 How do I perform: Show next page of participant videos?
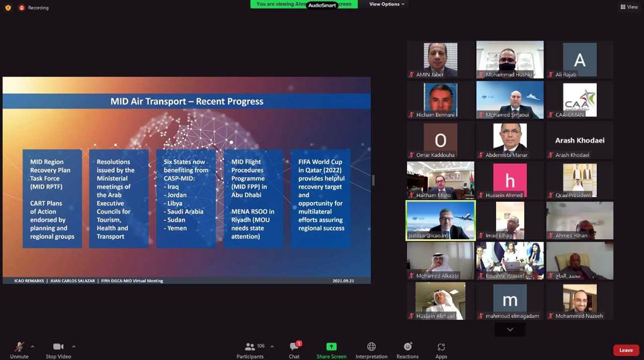point(510,329)
